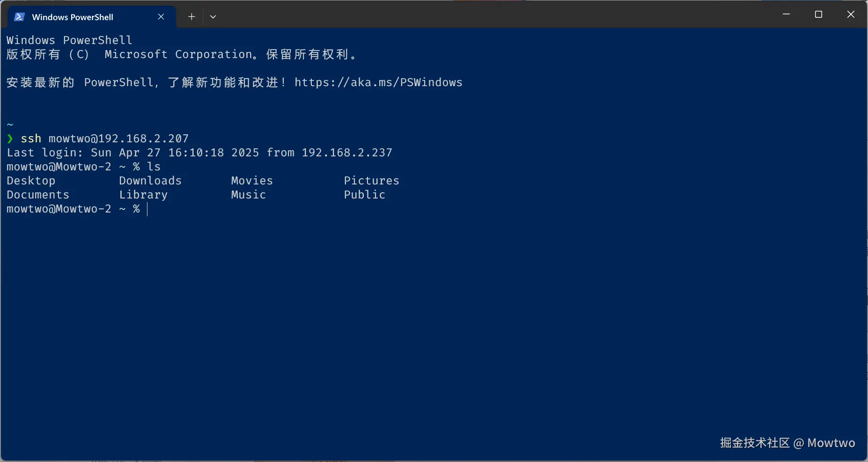Click the ssh mowtwo@192.168.2.207 command text
The height and width of the screenshot is (462, 868).
(x=105, y=139)
